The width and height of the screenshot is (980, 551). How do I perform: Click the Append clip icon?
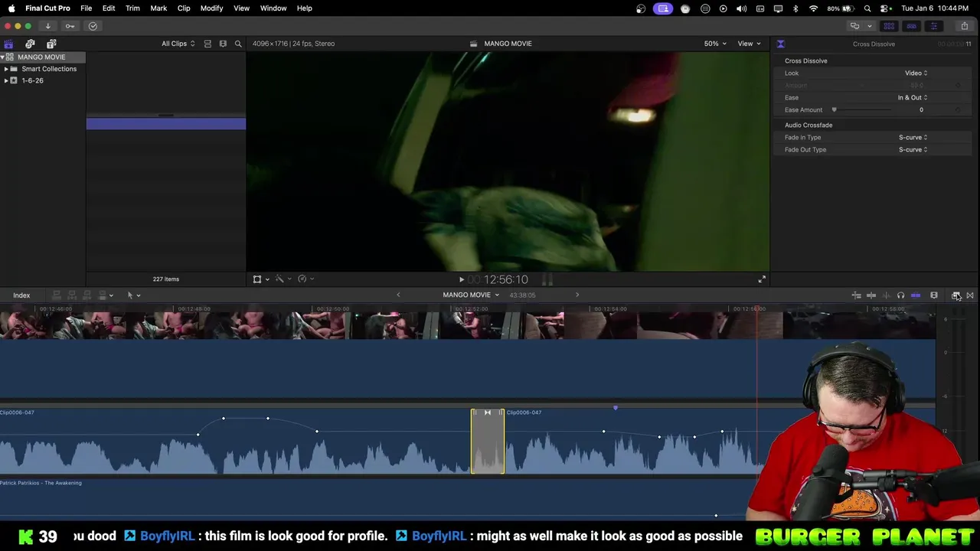pos(87,295)
